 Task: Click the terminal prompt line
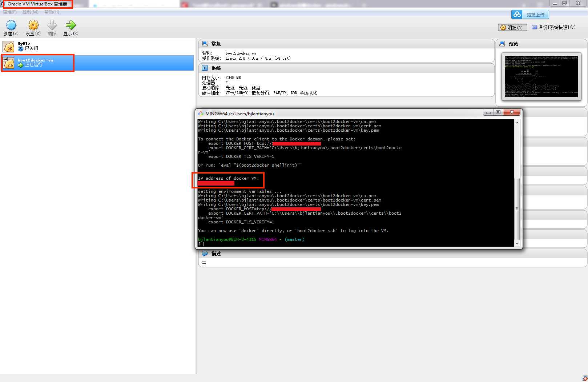201,244
